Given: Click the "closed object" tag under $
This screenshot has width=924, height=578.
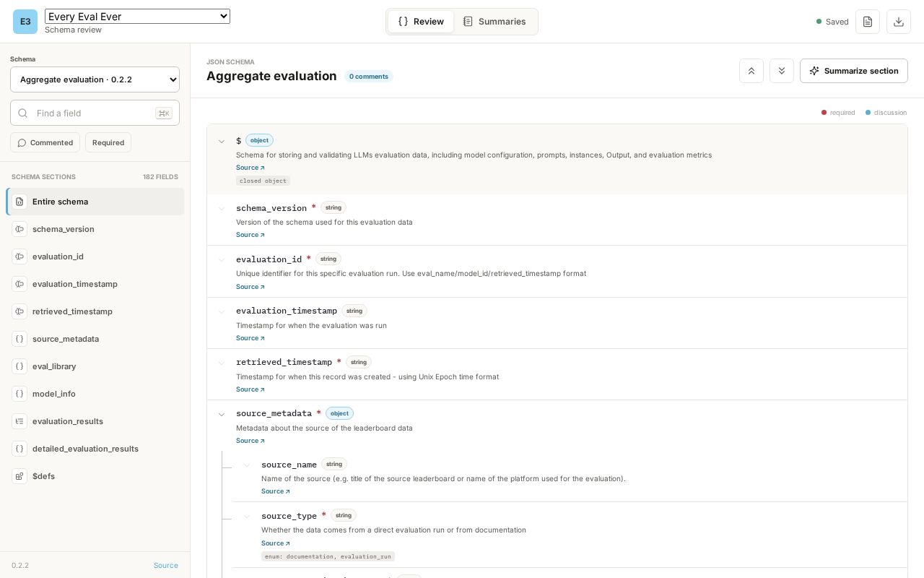Looking at the screenshot, I should click(263, 181).
